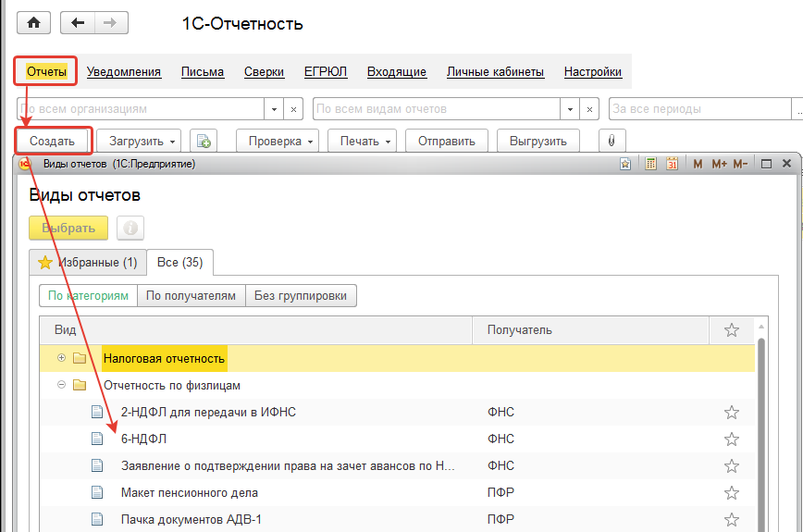Image resolution: width=803 pixels, height=532 pixels.
Task: Favorite the Заявление о подтверждении star
Action: 731,466
